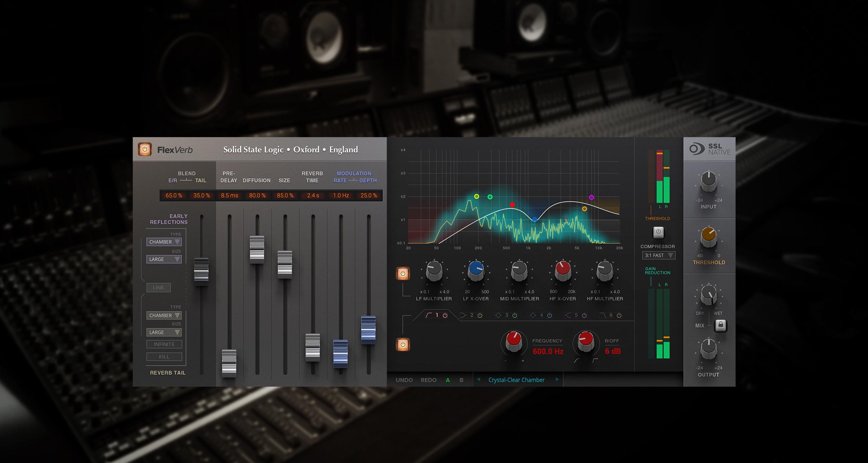The height and width of the screenshot is (463, 868).
Task: Toggle the EQ section power button
Action: click(403, 344)
